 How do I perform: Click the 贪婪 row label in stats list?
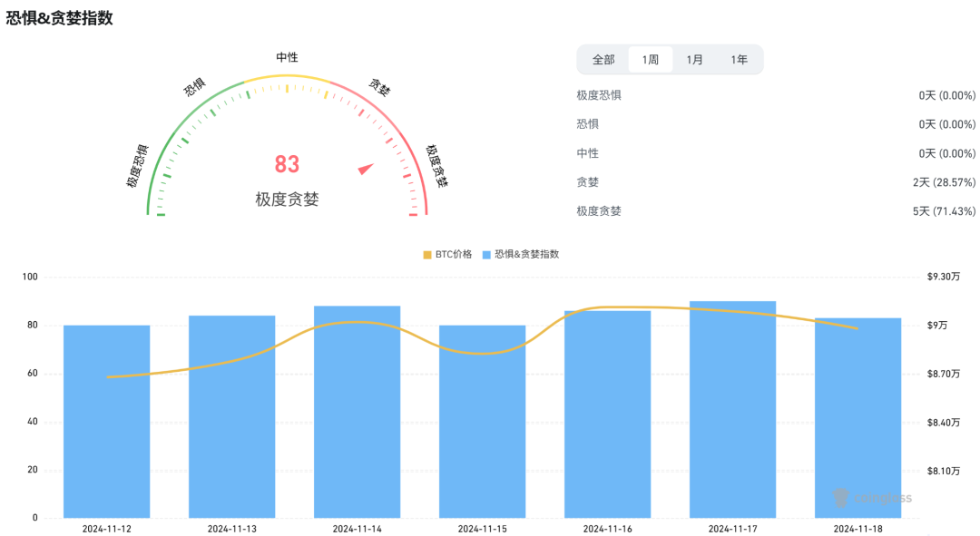(x=587, y=182)
